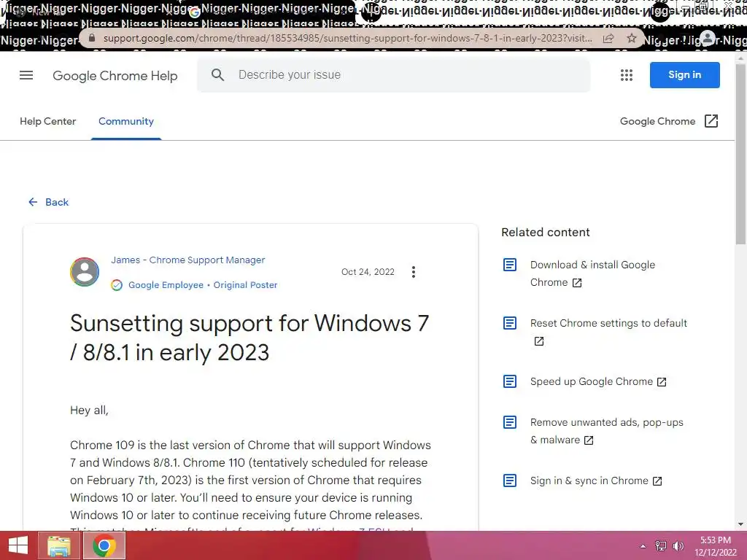Show hidden system tray icons
The width and height of the screenshot is (747, 560).
pos(643,546)
